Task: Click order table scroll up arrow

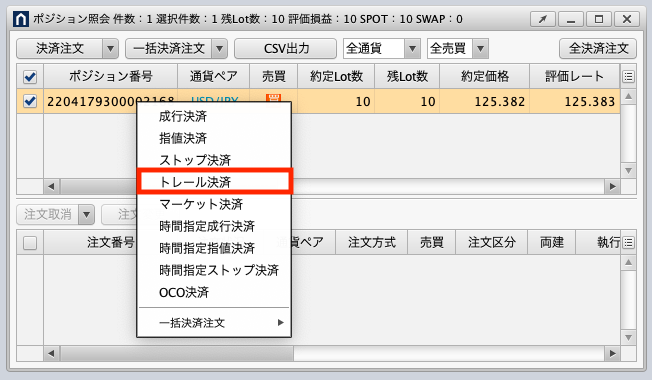Action: [628, 263]
